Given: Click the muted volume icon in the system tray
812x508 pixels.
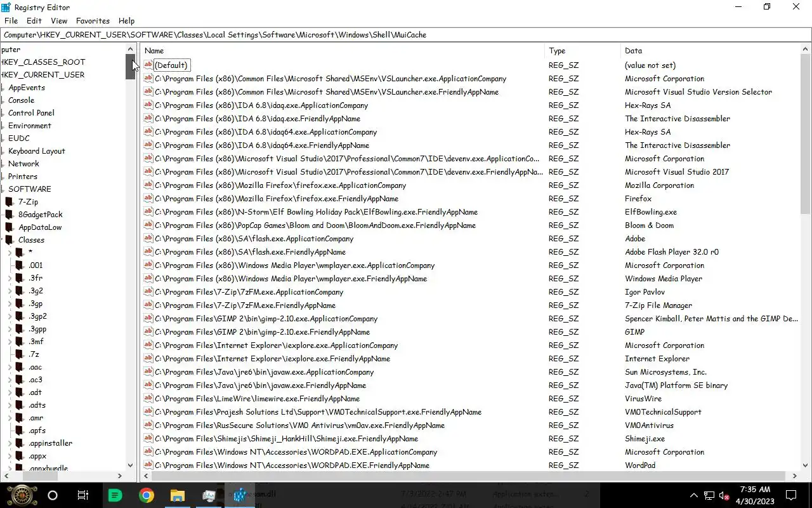Looking at the screenshot, I should (x=724, y=495).
